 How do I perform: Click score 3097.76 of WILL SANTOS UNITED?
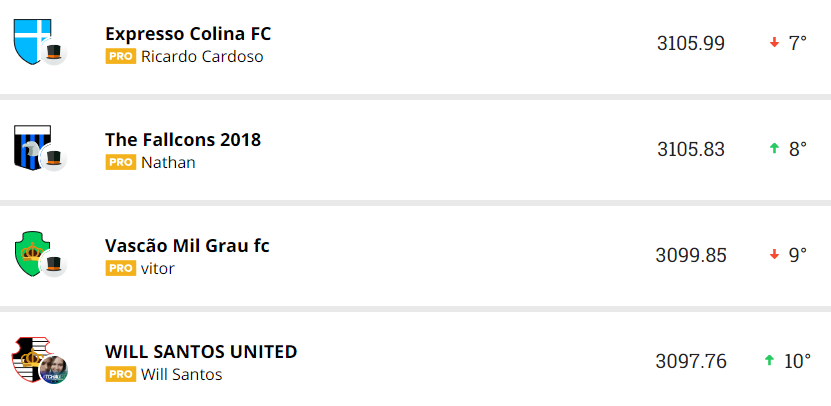click(x=691, y=361)
